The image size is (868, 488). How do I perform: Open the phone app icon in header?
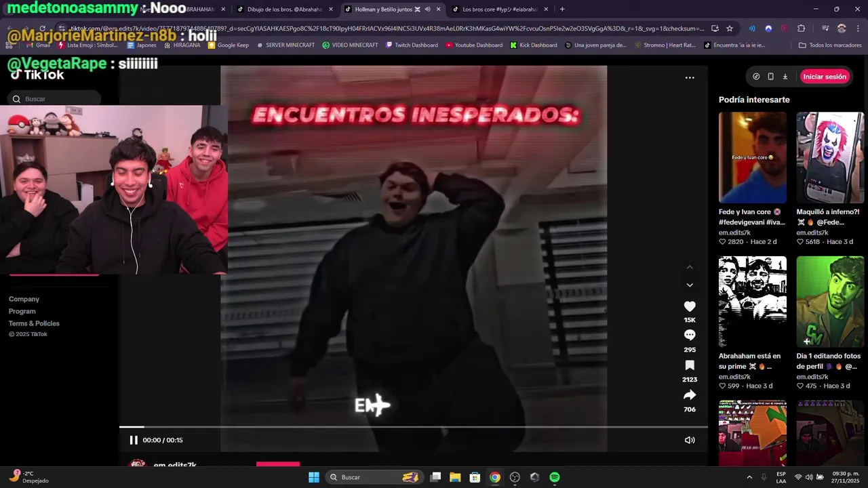(771, 77)
